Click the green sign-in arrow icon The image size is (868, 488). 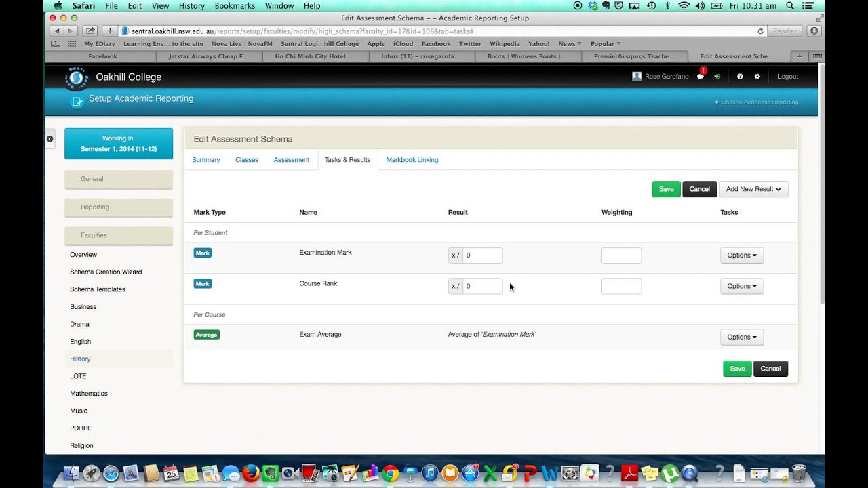717,77
